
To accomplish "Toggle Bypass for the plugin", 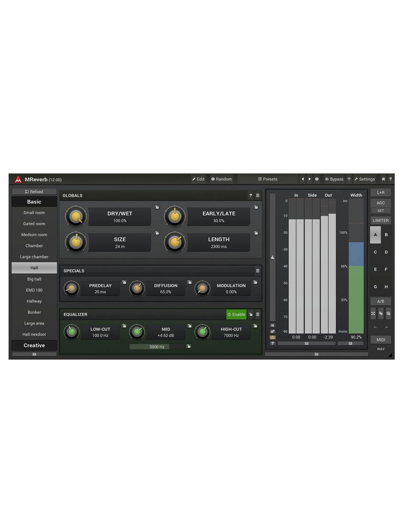I will [334, 179].
